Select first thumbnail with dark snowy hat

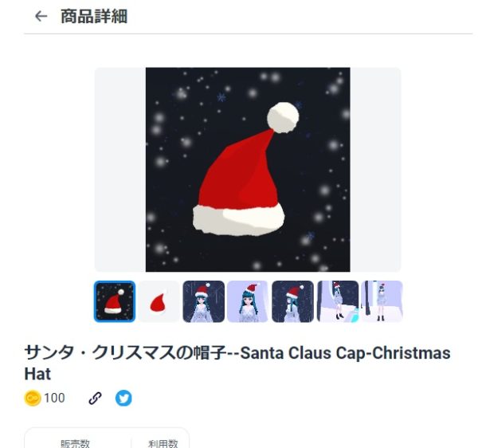115,301
